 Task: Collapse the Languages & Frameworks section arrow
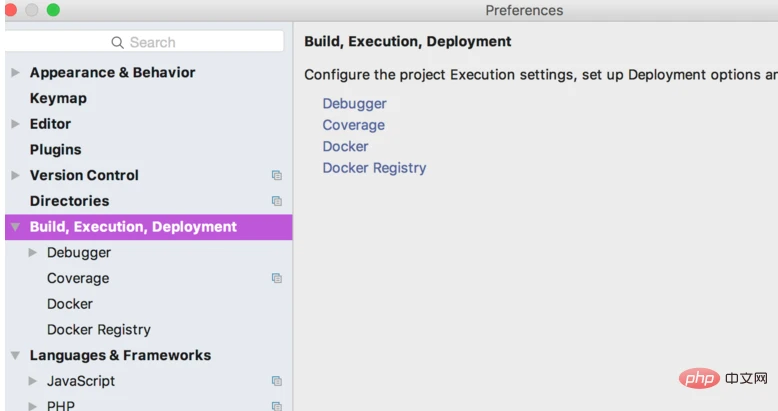[x=15, y=356]
